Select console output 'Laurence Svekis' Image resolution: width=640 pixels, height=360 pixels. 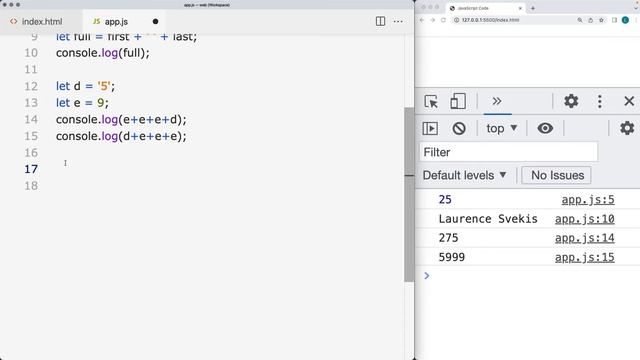(488, 219)
